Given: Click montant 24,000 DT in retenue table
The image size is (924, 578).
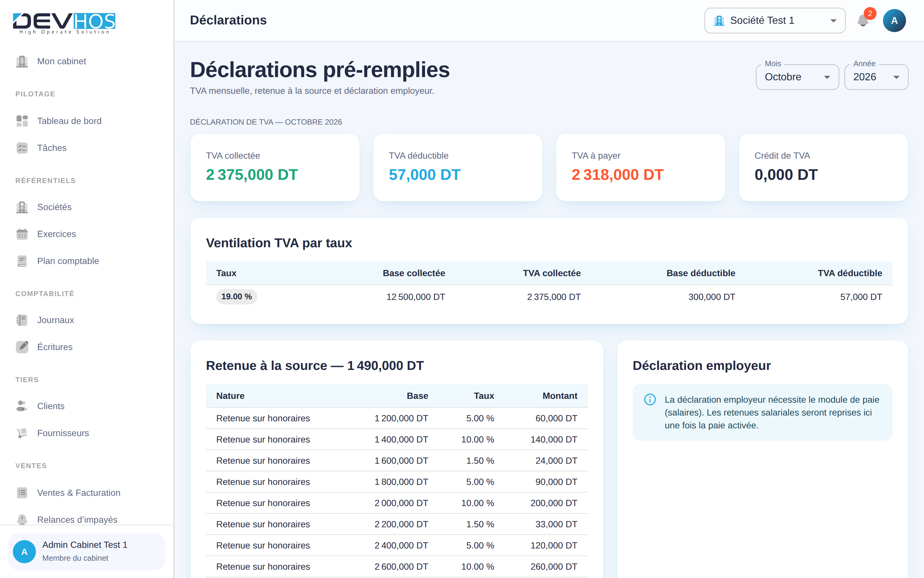Looking at the screenshot, I should coord(556,461).
